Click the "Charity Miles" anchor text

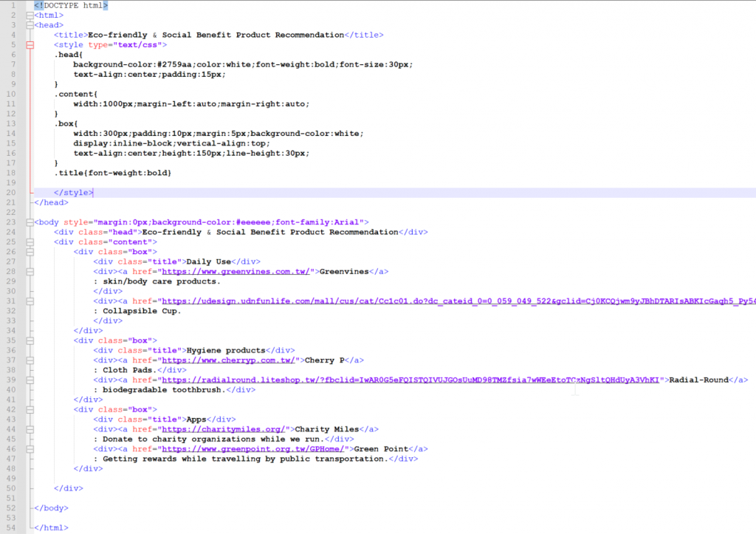[327, 429]
